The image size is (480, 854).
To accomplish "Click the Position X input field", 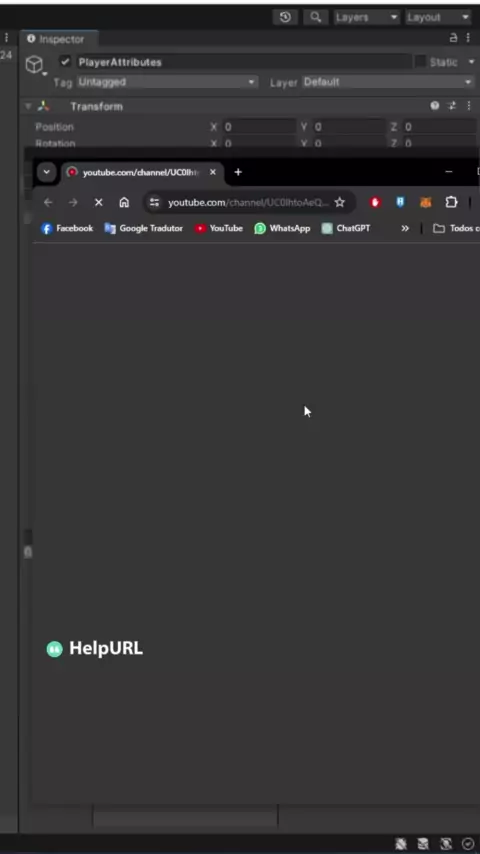I will pos(259,127).
